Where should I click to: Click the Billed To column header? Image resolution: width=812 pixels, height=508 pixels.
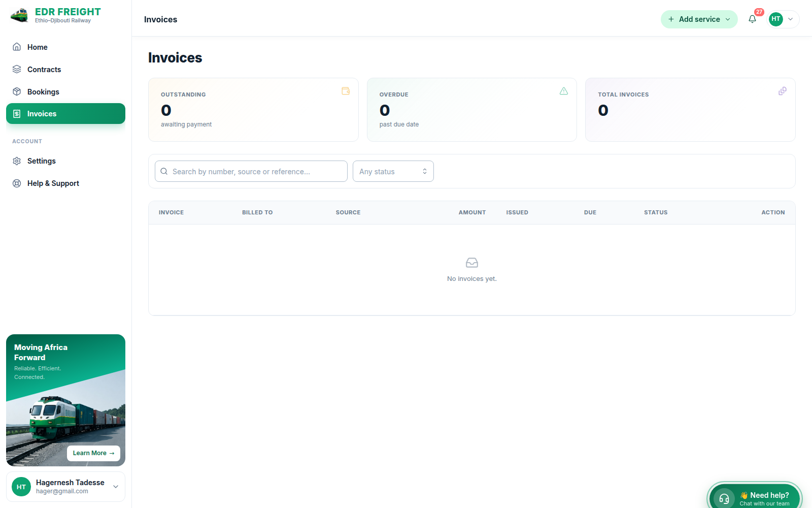[257, 212]
